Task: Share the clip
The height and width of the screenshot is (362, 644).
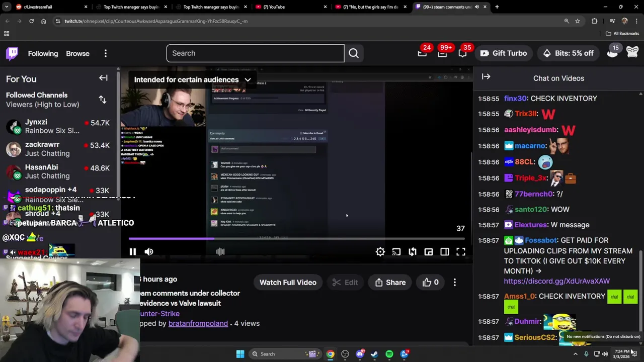Action: 390,283
